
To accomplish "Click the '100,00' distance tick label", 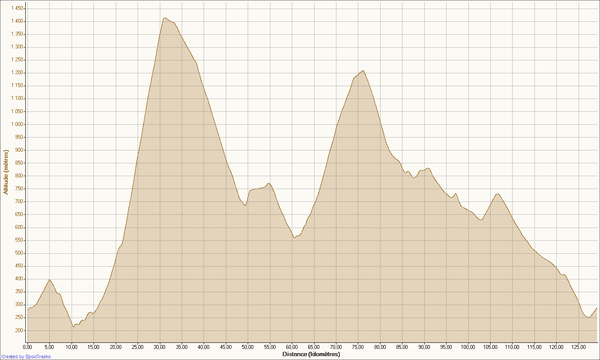I will (468, 347).
